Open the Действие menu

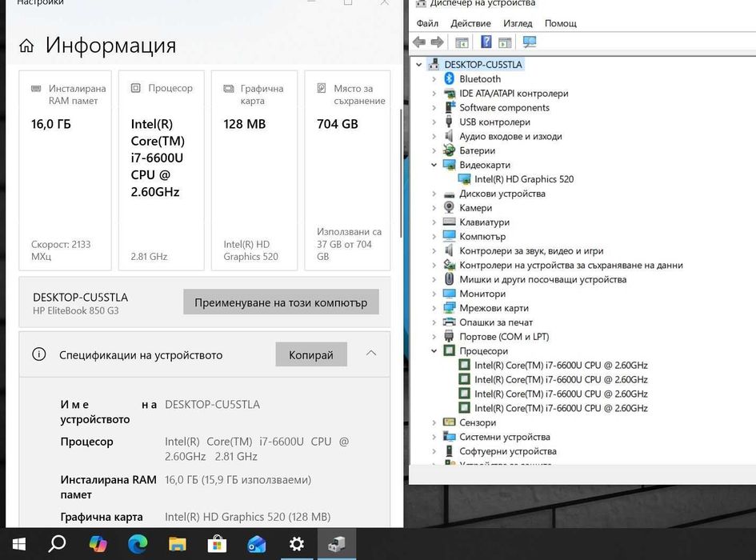pyautogui.click(x=470, y=23)
